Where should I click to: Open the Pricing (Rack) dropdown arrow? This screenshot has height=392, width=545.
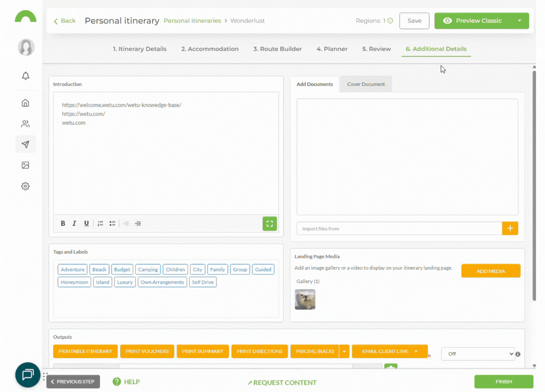click(x=344, y=351)
